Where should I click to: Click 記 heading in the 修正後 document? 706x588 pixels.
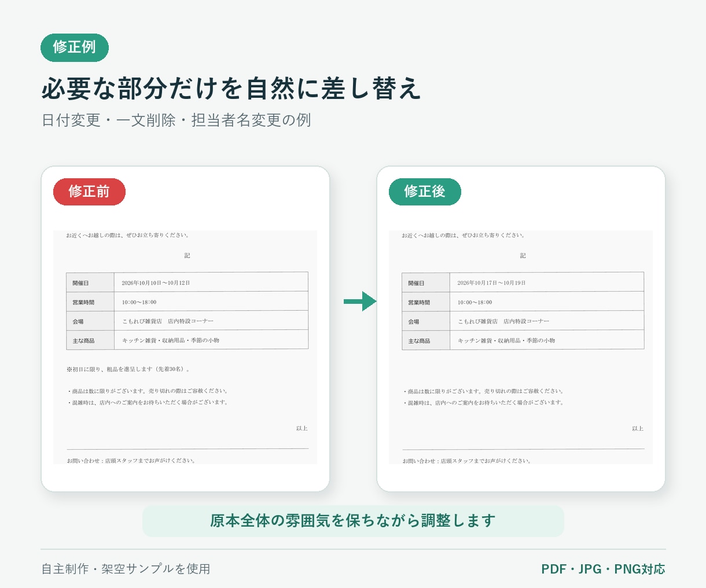point(523,255)
